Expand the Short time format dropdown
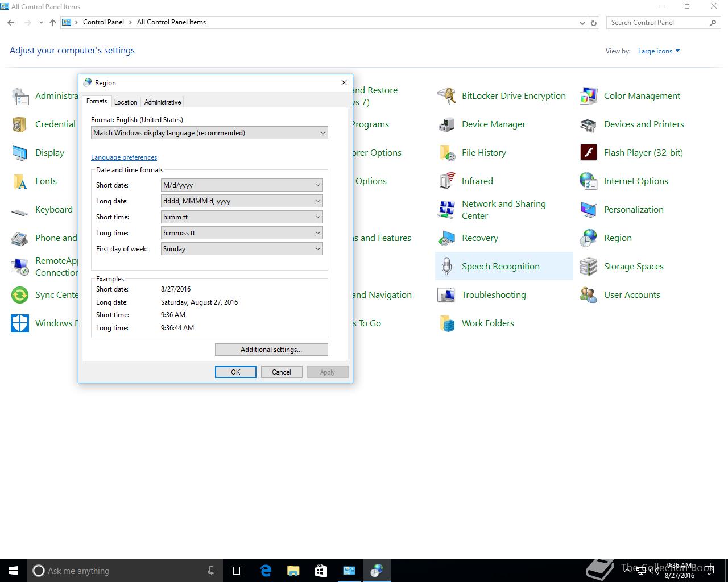The height and width of the screenshot is (582, 728). point(242,217)
